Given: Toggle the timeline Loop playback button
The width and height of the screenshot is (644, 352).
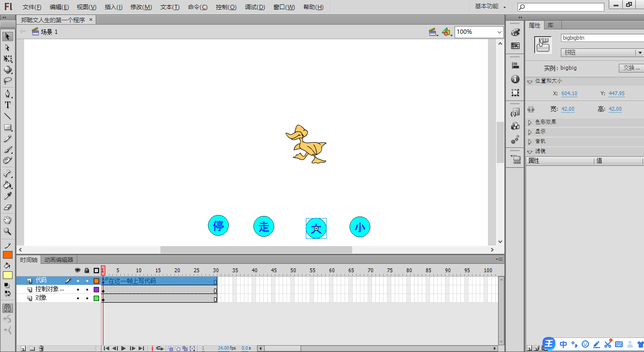Looking at the screenshot, I should 159,348.
